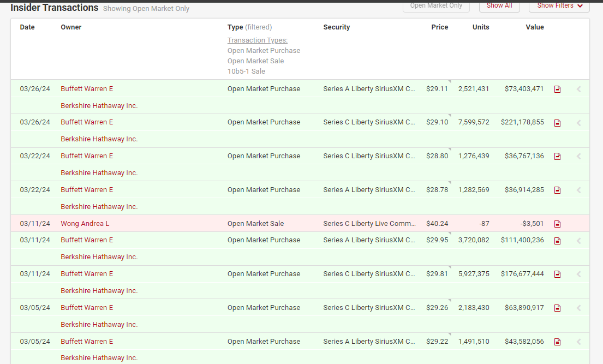Click the Show All button
This screenshot has width=603, height=364.
coord(499,6)
